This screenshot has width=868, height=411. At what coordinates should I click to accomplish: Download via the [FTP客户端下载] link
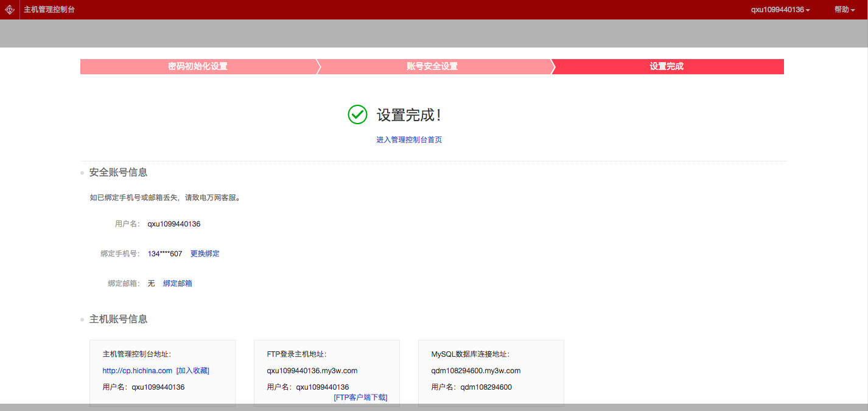(360, 397)
